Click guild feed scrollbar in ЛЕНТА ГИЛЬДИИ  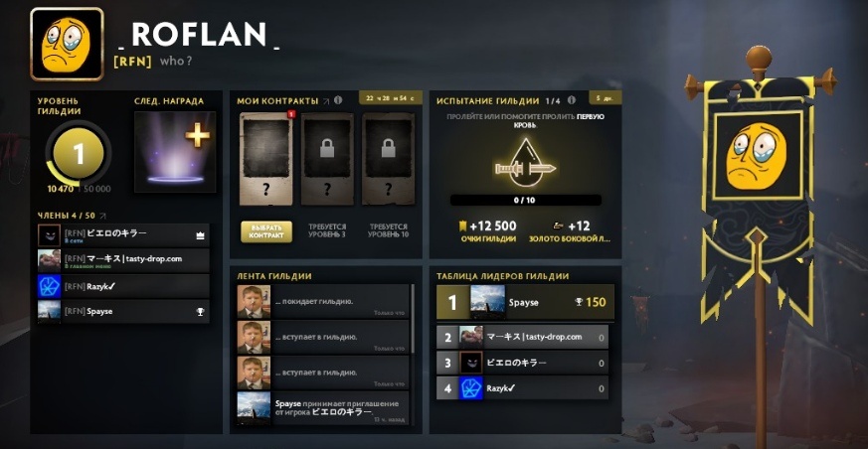(x=412, y=320)
